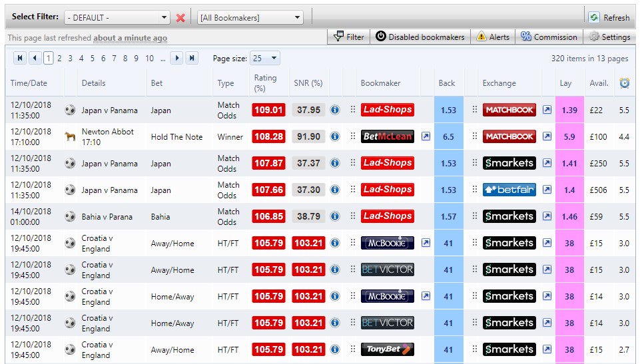Open info icon for Hold The Note row
Image resolution: width=640 pixels, height=364 pixels.
[335, 136]
